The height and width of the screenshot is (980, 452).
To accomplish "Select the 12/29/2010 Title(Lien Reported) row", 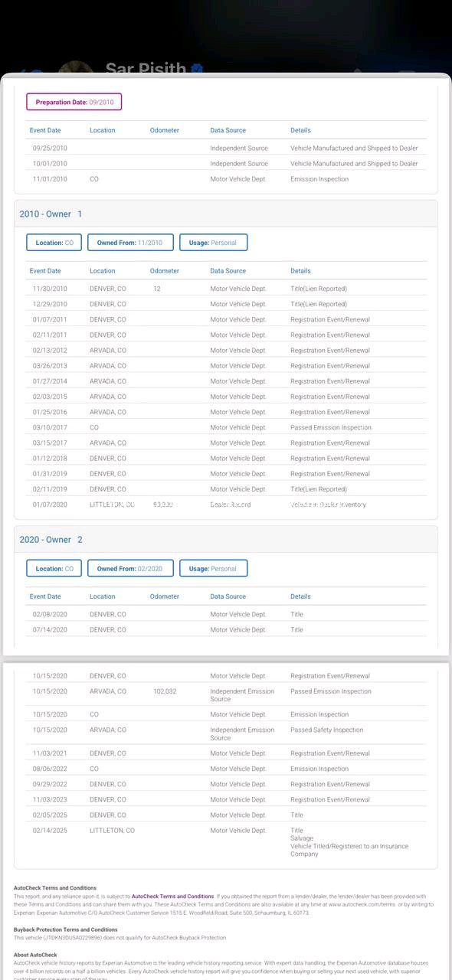I will (226, 304).
